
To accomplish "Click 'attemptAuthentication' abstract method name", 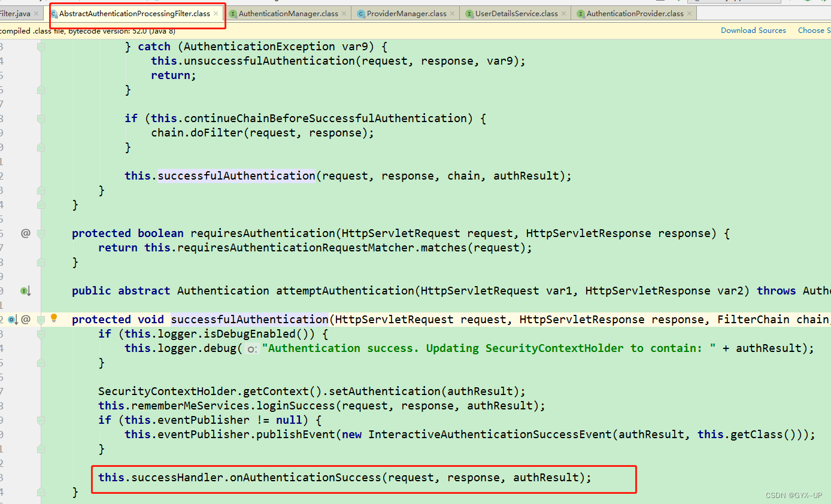I will (345, 291).
